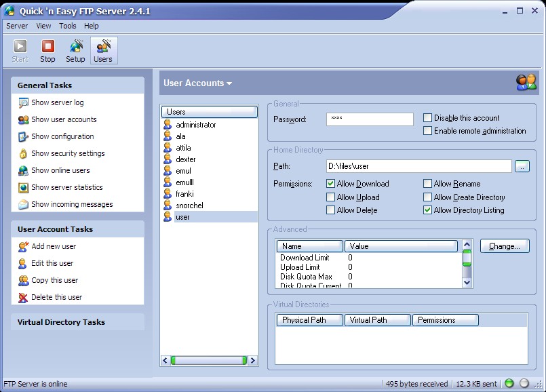Click the gray status indicator in status bar

point(524,383)
